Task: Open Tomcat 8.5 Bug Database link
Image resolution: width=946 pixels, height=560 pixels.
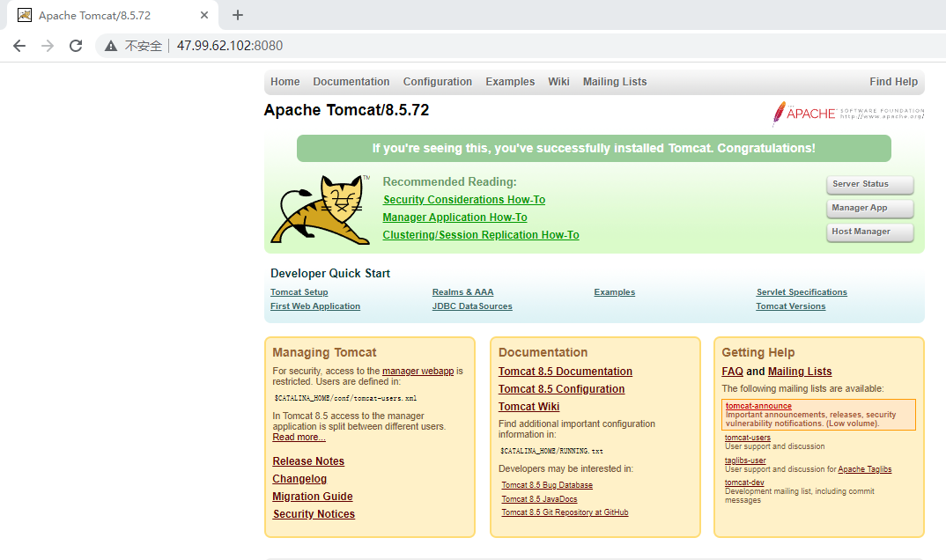Action: [547, 484]
